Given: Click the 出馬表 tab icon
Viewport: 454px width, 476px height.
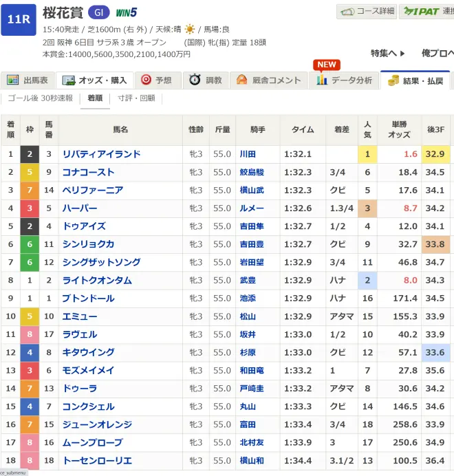Looking at the screenshot, I should click(x=12, y=80).
